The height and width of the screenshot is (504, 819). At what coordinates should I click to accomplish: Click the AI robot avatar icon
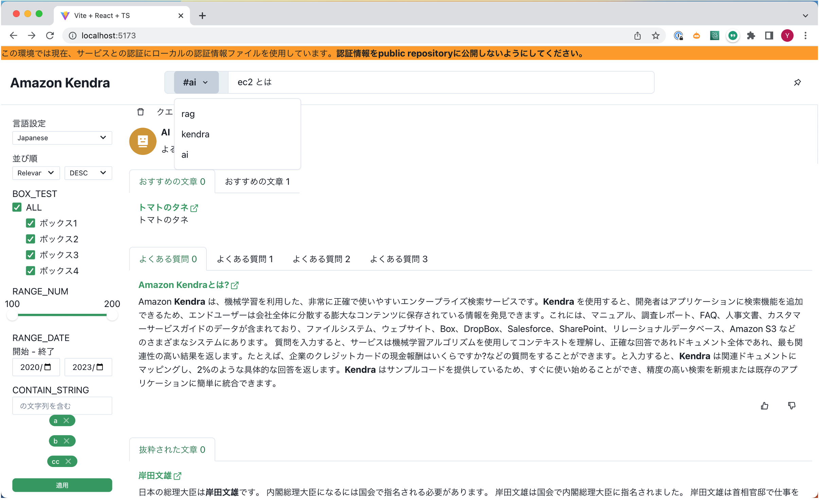(x=143, y=141)
